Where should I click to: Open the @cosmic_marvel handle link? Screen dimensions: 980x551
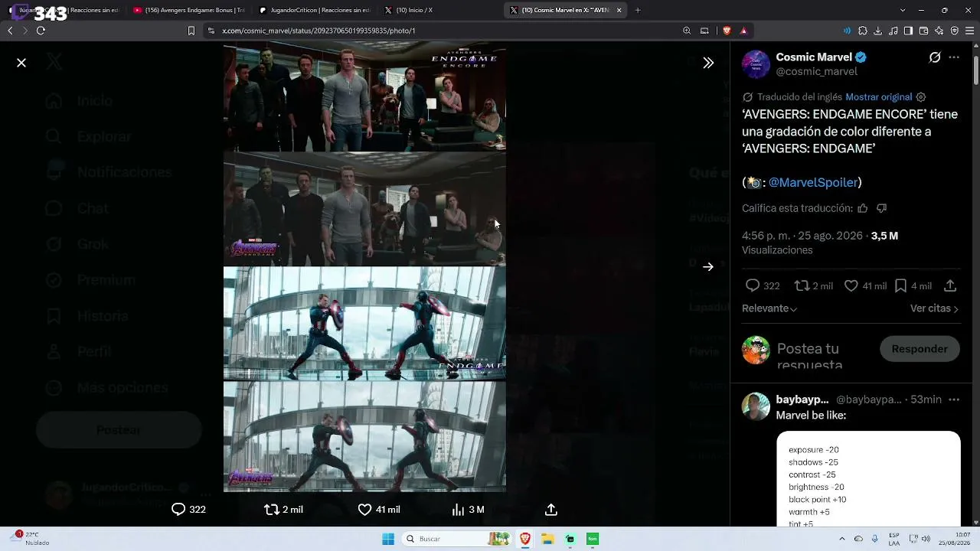(x=817, y=72)
